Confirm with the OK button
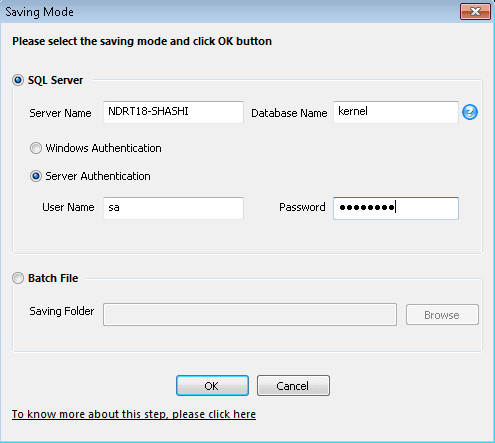The height and width of the screenshot is (443, 495). point(212,386)
